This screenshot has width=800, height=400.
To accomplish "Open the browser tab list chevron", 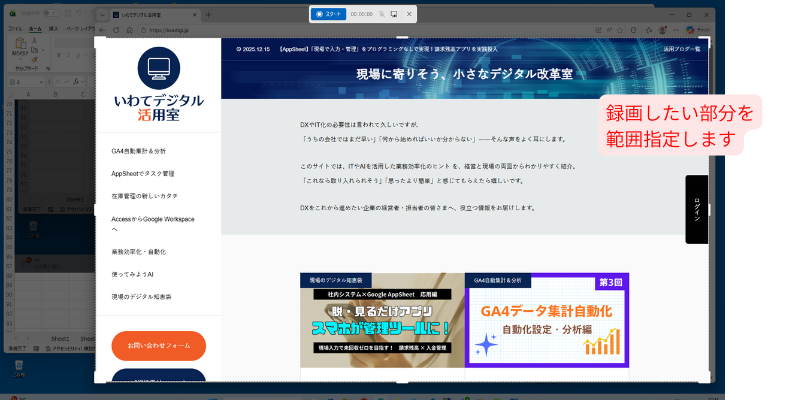I will (102, 15).
